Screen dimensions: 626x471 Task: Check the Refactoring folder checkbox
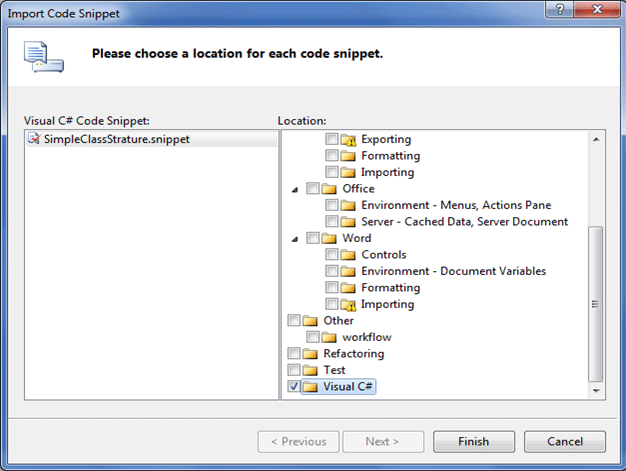pos(293,353)
